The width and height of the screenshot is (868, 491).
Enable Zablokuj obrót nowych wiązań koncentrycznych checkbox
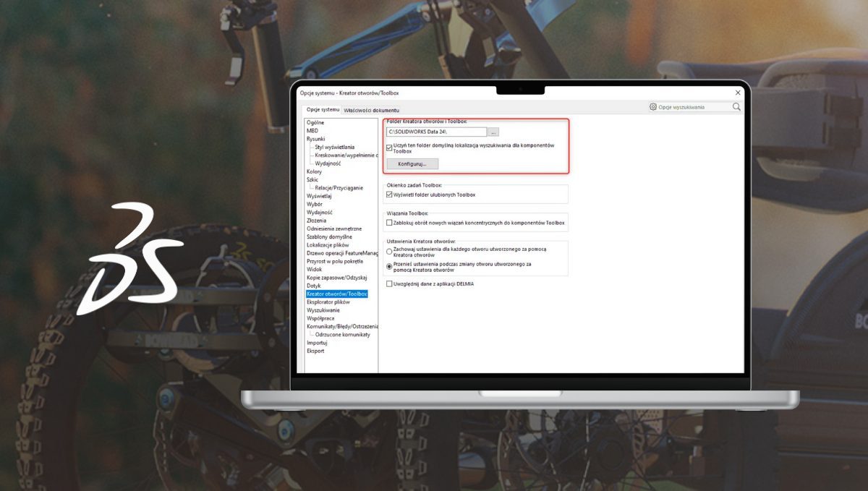coord(389,223)
